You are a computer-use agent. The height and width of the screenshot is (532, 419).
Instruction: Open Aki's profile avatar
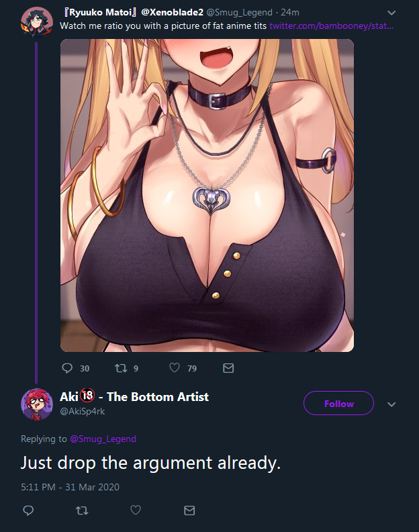click(x=37, y=404)
